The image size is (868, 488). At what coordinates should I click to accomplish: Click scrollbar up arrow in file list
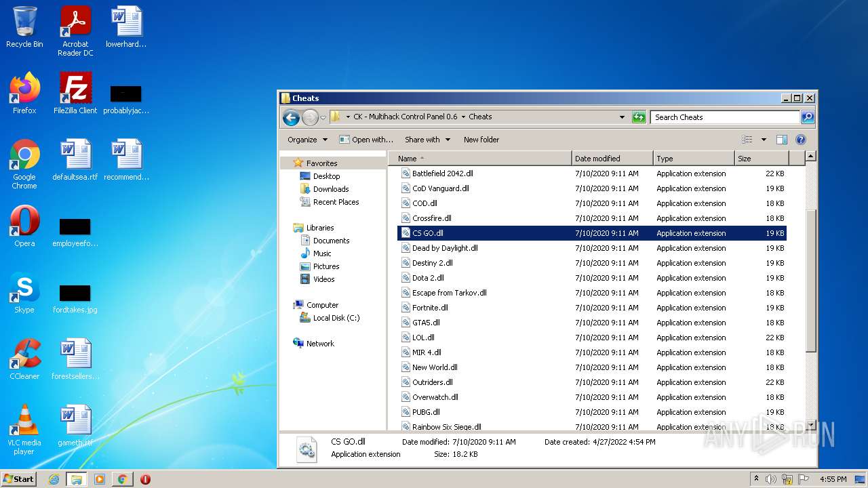(x=810, y=157)
